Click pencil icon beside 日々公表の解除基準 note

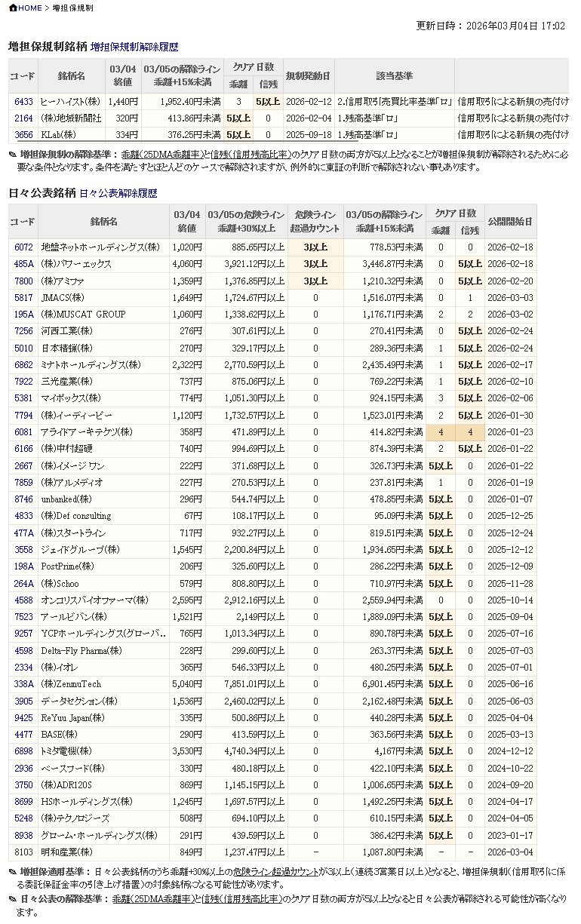click(x=13, y=899)
